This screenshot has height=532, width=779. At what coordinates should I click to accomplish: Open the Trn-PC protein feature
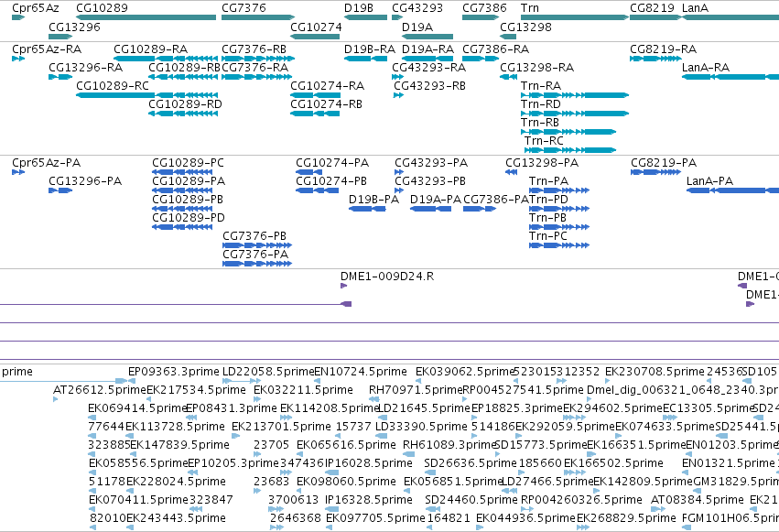(x=559, y=244)
